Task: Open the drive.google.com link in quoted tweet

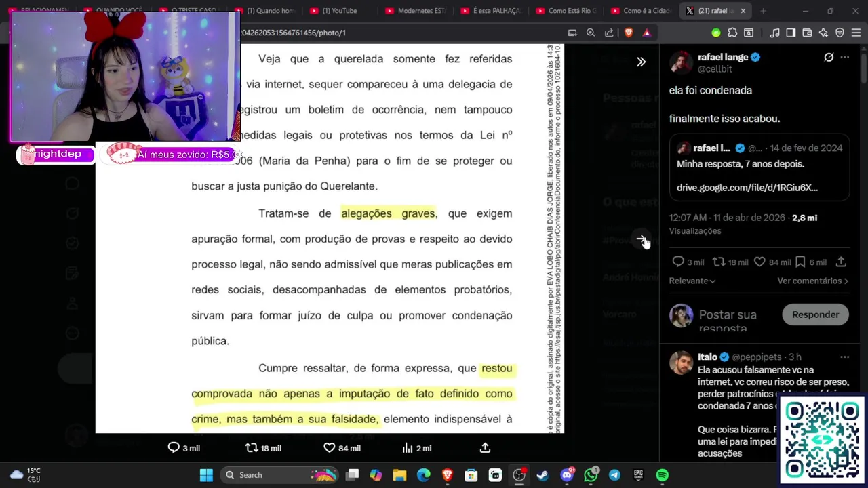Action: (747, 188)
